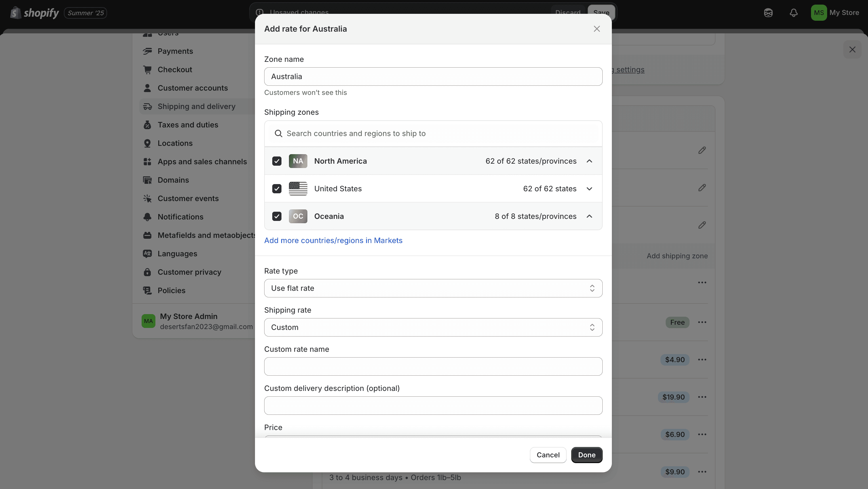
Task: Open the Rate type dropdown
Action: coord(433,288)
